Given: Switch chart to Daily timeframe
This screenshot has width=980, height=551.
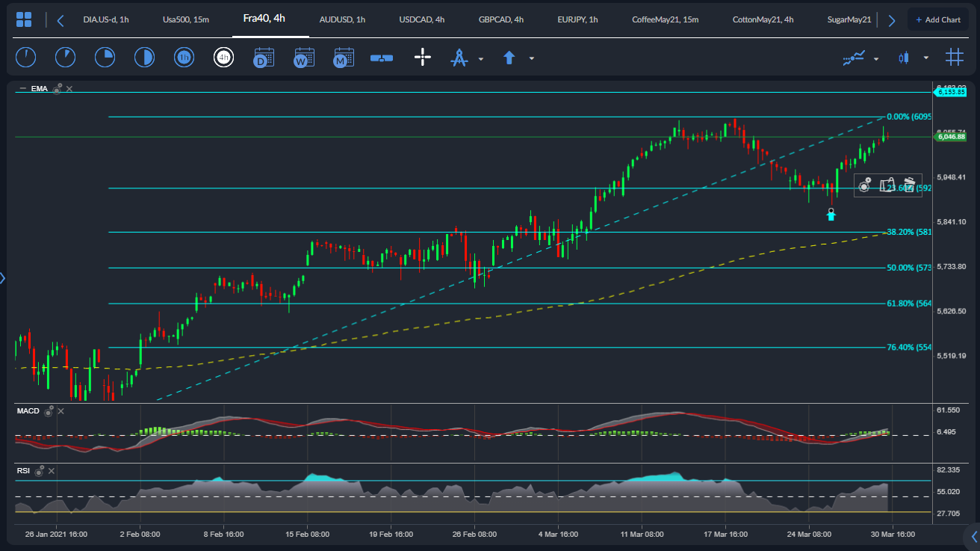Looking at the screenshot, I should pyautogui.click(x=264, y=57).
